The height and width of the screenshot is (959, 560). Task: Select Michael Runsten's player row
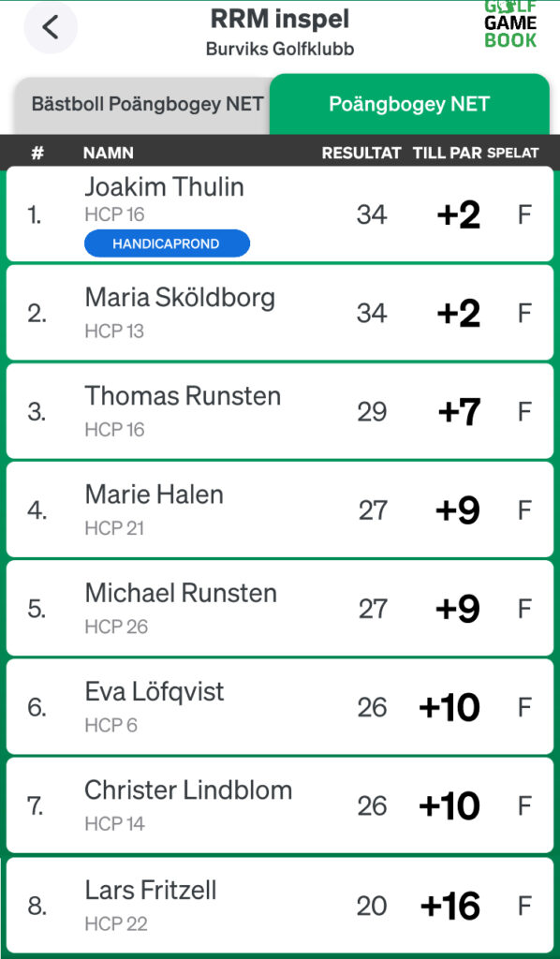tap(280, 608)
